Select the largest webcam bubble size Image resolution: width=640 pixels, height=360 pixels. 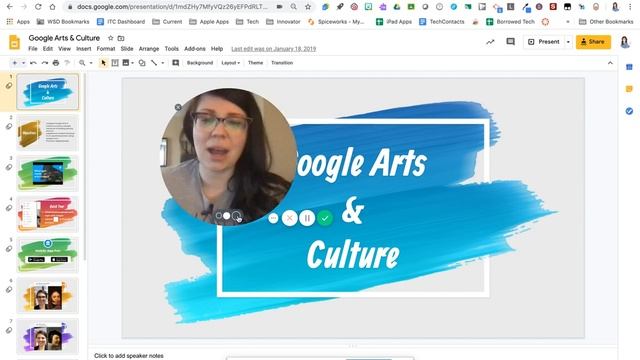click(x=236, y=216)
